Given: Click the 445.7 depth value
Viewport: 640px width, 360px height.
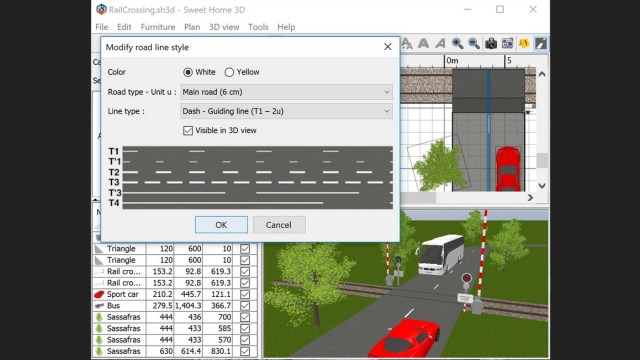Looking at the screenshot, I should click(x=191, y=294).
